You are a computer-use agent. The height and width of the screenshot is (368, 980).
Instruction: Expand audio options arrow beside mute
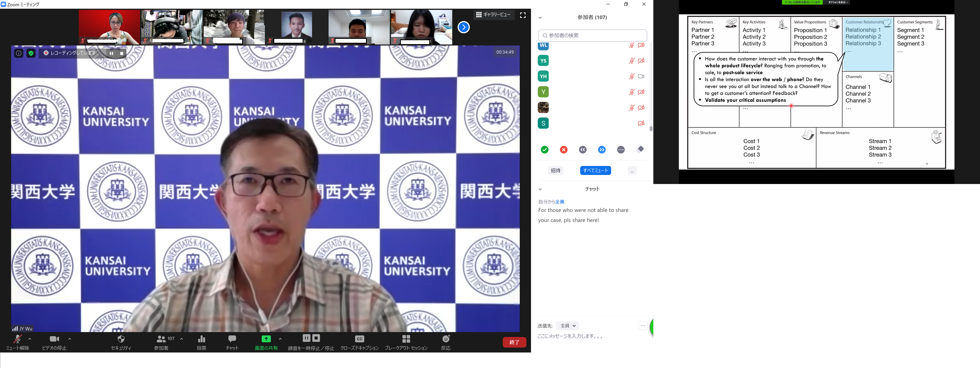tap(30, 339)
